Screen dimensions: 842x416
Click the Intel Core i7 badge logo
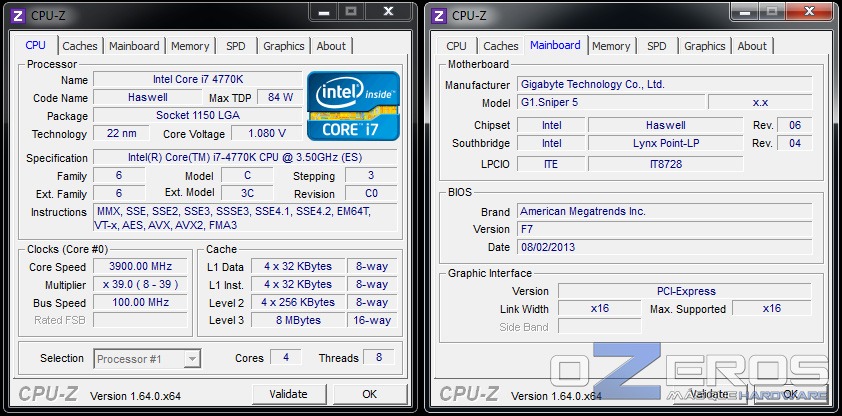pos(353,106)
